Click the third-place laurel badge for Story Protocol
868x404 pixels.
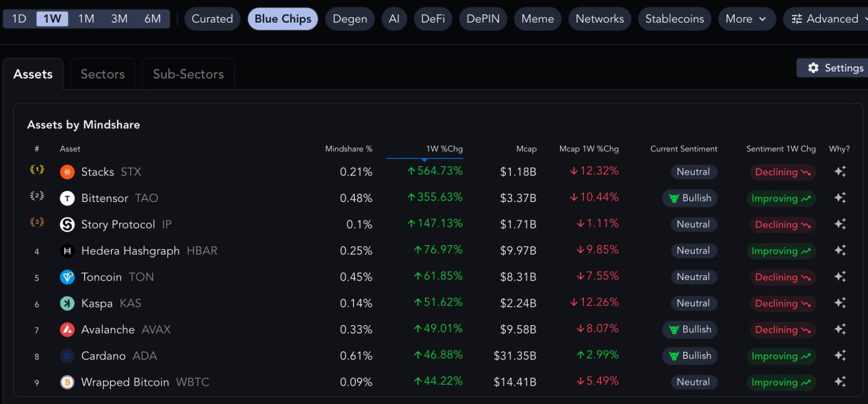point(37,223)
